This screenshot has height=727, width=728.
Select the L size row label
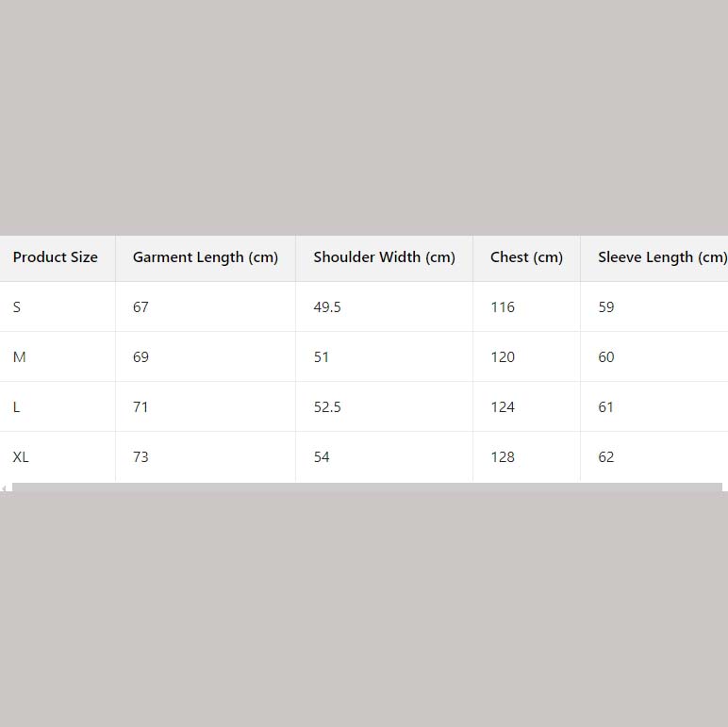point(16,407)
